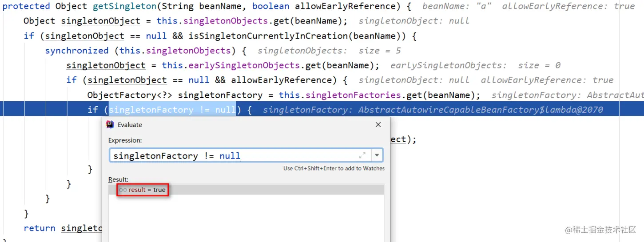Click the 'return' keyword at the bottom
Image resolution: width=644 pixels, height=242 pixels.
pyautogui.click(x=40, y=228)
